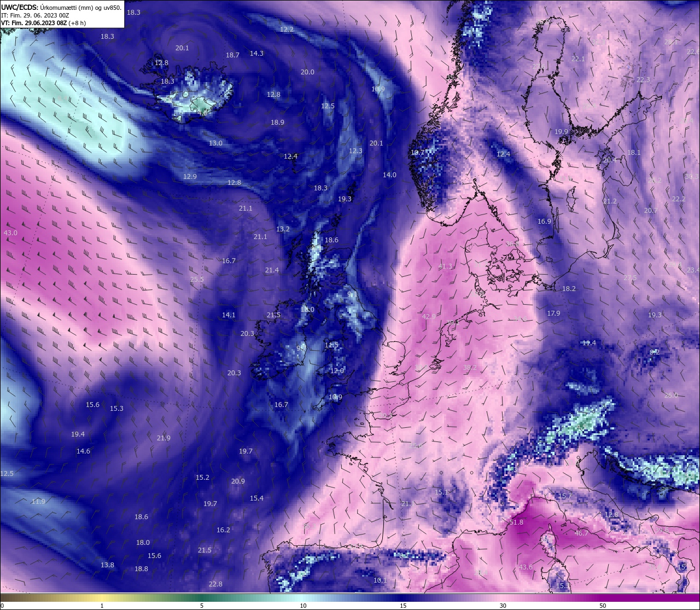Click the color scale tick labeled 5
This screenshot has width=700, height=610.
pyautogui.click(x=202, y=606)
